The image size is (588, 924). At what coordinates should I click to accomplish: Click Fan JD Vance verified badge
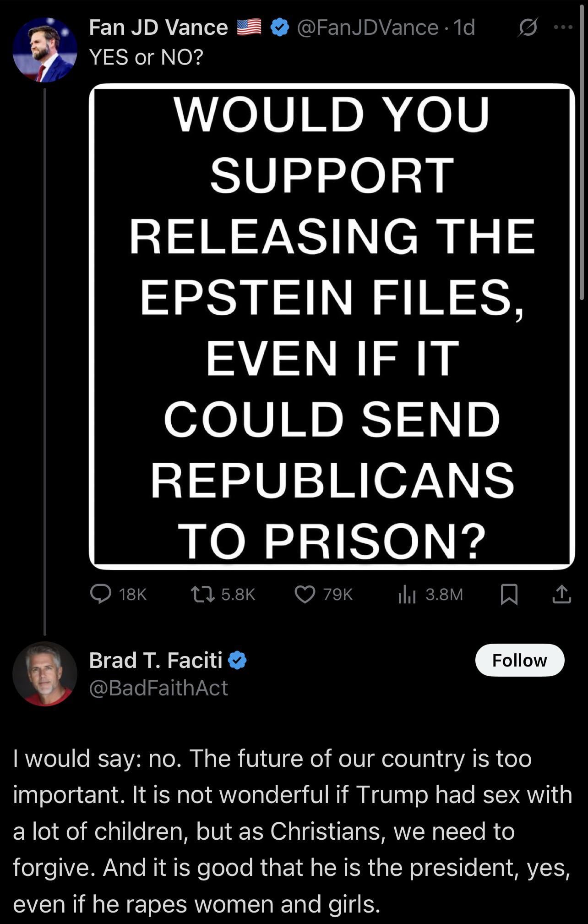point(279,27)
